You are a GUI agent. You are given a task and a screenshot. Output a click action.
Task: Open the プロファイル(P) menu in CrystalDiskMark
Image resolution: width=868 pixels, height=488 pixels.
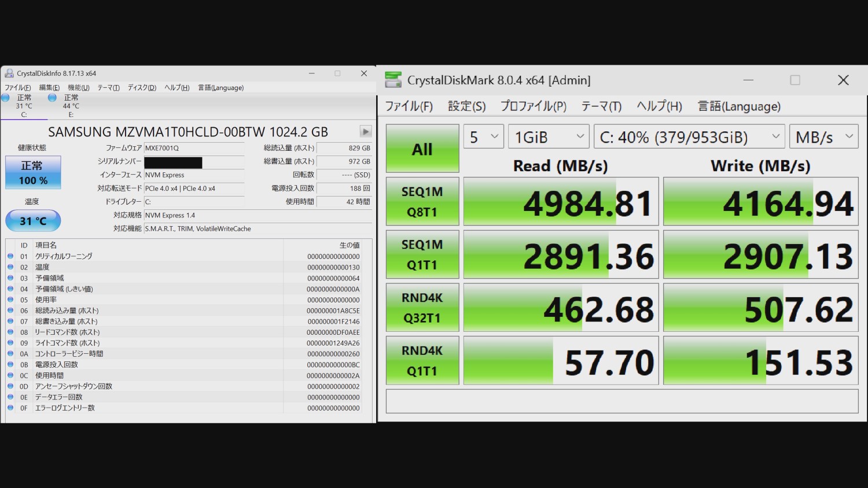(533, 106)
